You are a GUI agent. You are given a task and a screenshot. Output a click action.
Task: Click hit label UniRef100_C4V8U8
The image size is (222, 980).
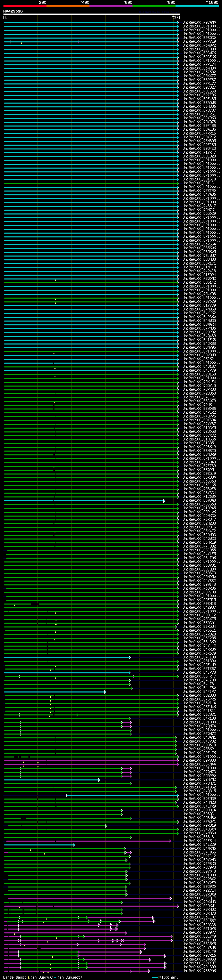[x=199, y=948]
